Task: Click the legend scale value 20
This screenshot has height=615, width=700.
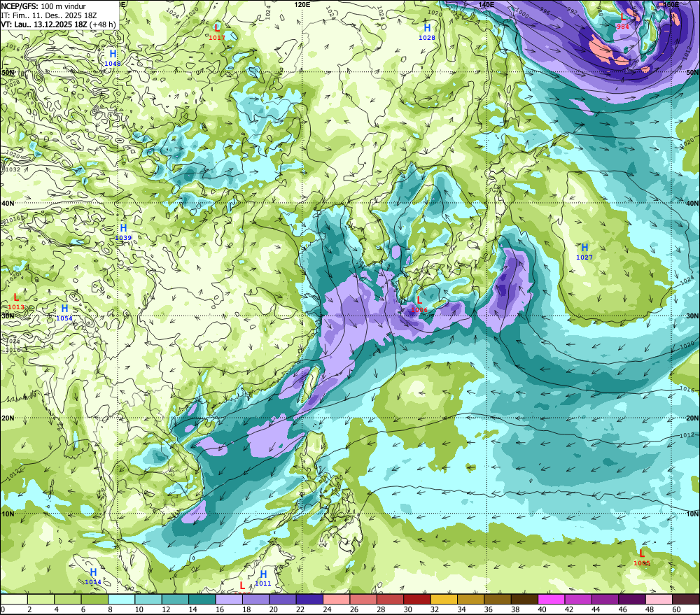Action: (x=274, y=609)
